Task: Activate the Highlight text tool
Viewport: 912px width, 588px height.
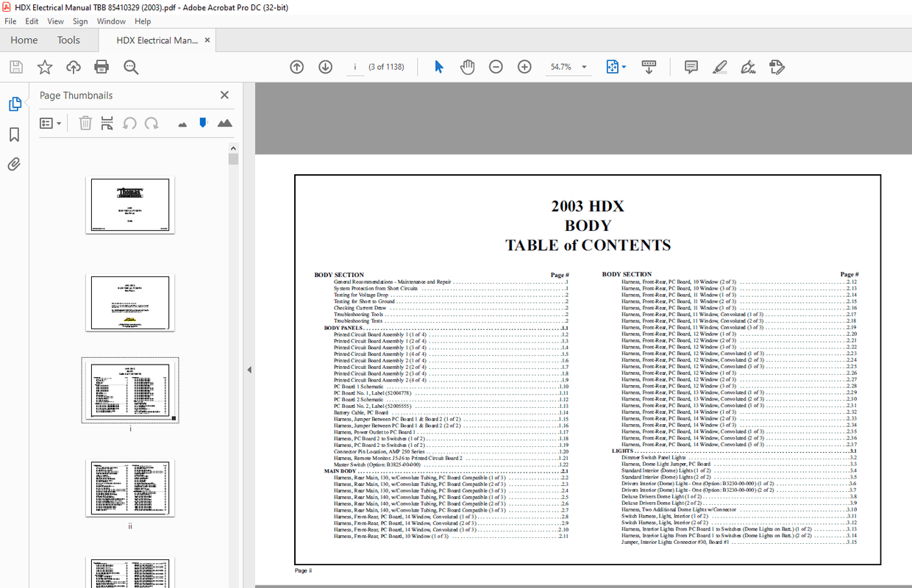Action: (x=720, y=67)
